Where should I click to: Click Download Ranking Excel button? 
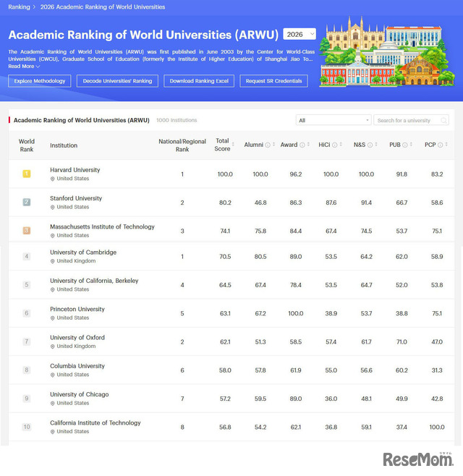point(199,81)
